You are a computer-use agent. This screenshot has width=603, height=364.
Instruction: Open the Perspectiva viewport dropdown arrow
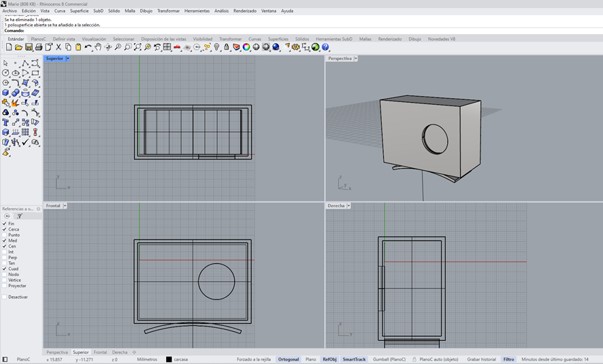pos(356,59)
